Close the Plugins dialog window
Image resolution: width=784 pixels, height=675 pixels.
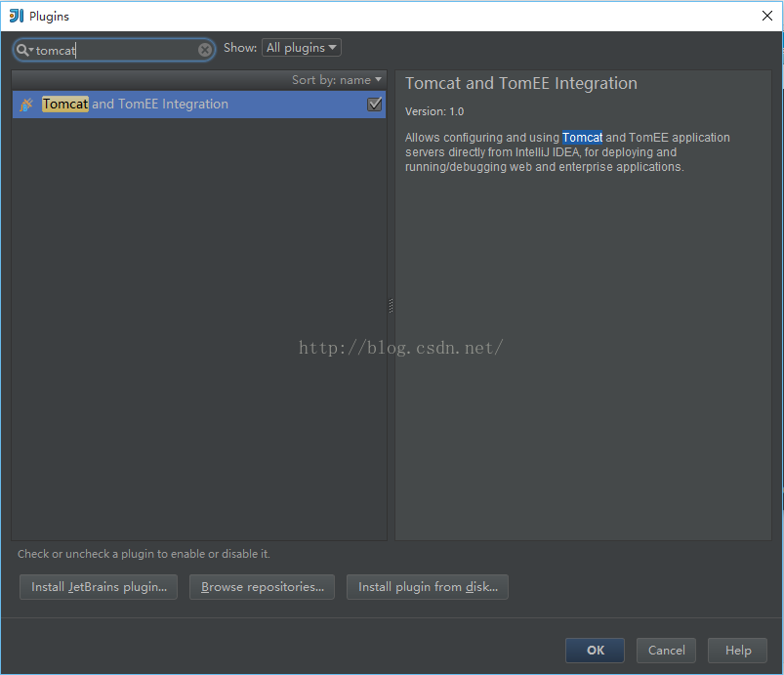[767, 16]
